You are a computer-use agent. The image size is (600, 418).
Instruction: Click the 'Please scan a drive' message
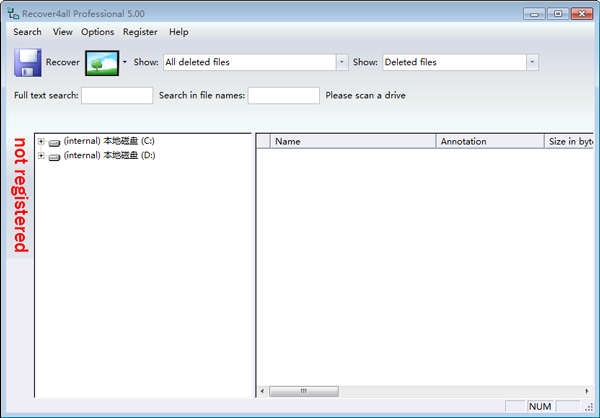coord(365,95)
